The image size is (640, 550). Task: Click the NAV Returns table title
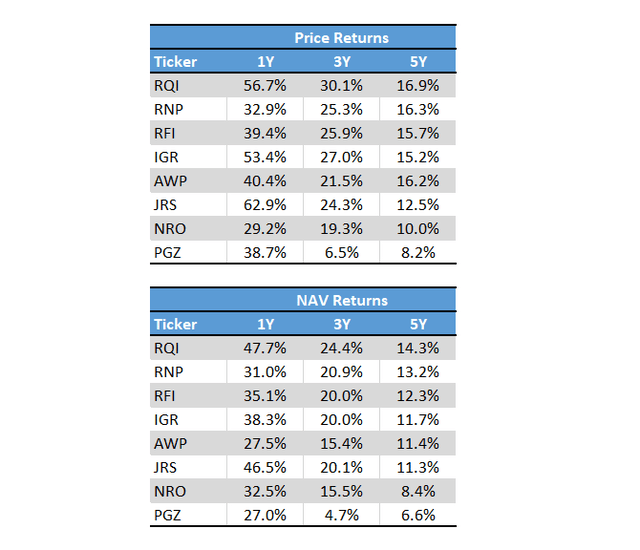[x=341, y=300]
